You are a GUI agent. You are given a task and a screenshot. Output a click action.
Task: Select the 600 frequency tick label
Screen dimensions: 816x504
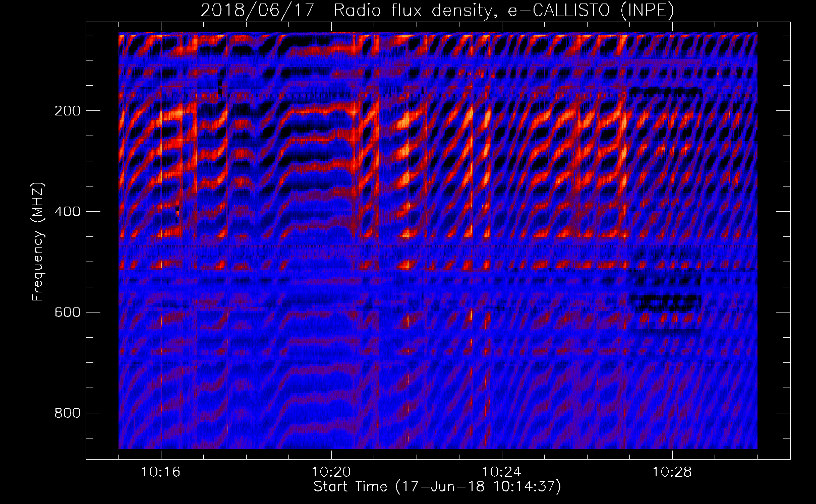[68, 312]
